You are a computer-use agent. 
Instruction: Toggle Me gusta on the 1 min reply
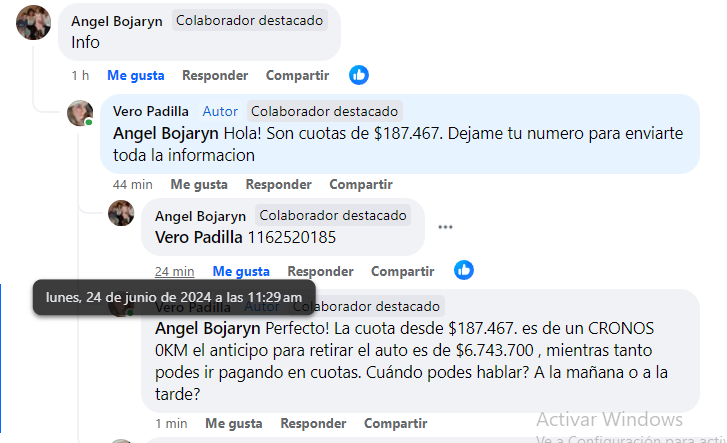[x=234, y=424]
